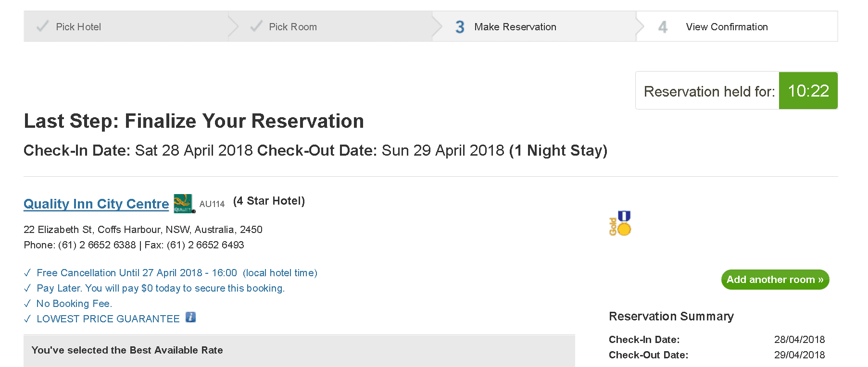Click the Pay Later text line
Screen dimensions: 868x367
[x=161, y=288]
